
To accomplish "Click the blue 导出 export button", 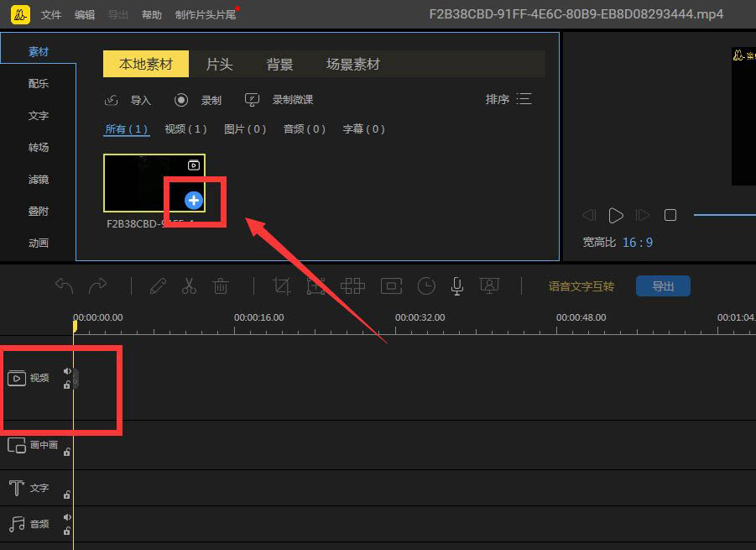I will point(663,286).
